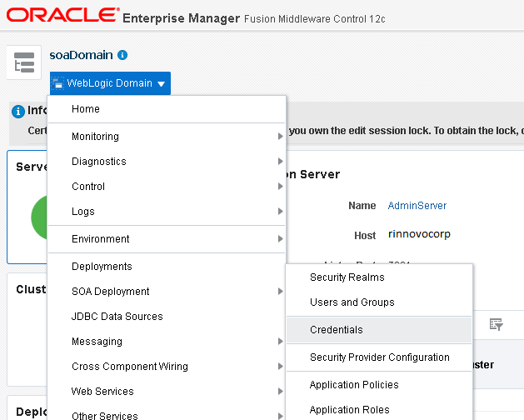Click the host value rinnovocorp
The height and width of the screenshot is (420, 524).
pyautogui.click(x=419, y=234)
